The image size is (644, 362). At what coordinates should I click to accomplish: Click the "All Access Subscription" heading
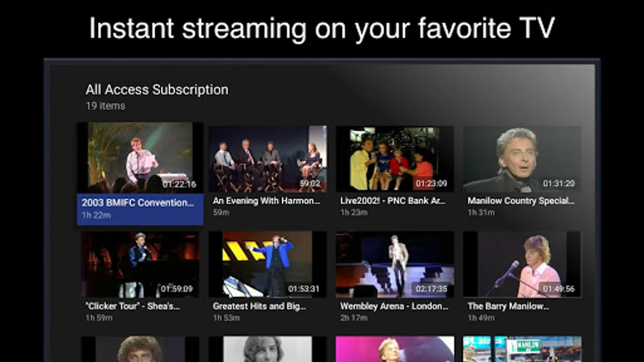click(157, 90)
